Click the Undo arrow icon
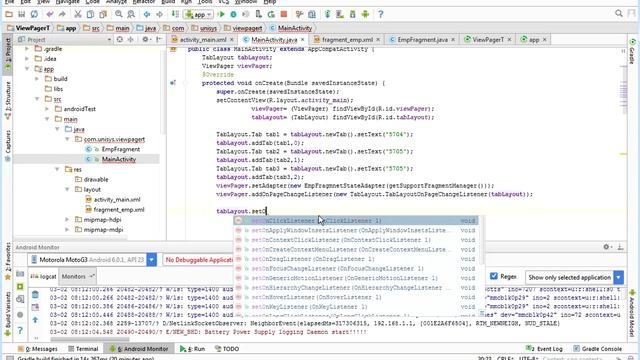This screenshot has height=360, width=640. coord(50,14)
